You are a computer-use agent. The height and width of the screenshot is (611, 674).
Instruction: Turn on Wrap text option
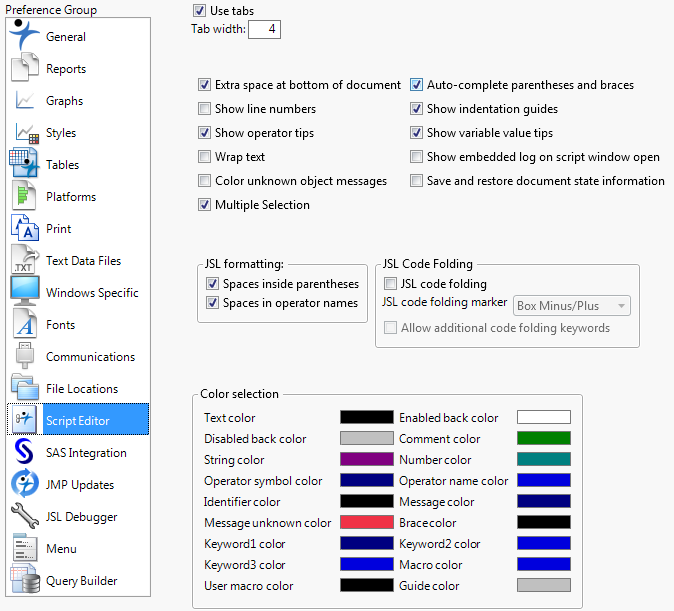[x=205, y=157]
